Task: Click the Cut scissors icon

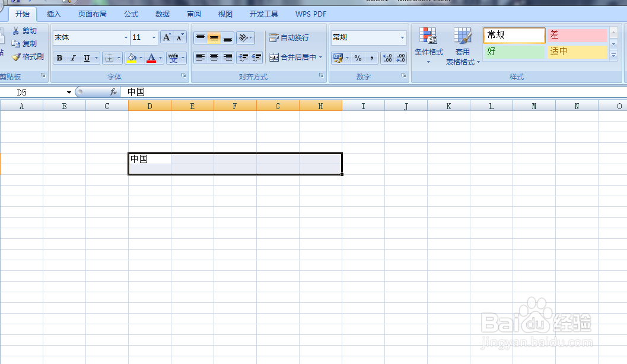Action: [16, 31]
